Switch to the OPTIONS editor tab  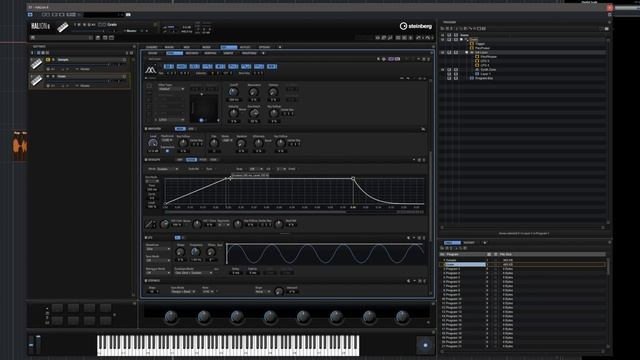(264, 47)
